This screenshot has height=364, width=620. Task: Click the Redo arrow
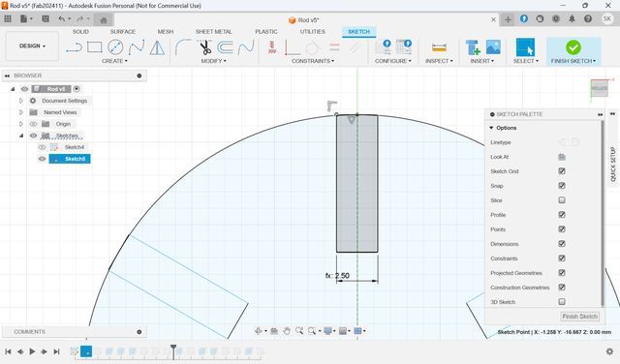point(80,18)
